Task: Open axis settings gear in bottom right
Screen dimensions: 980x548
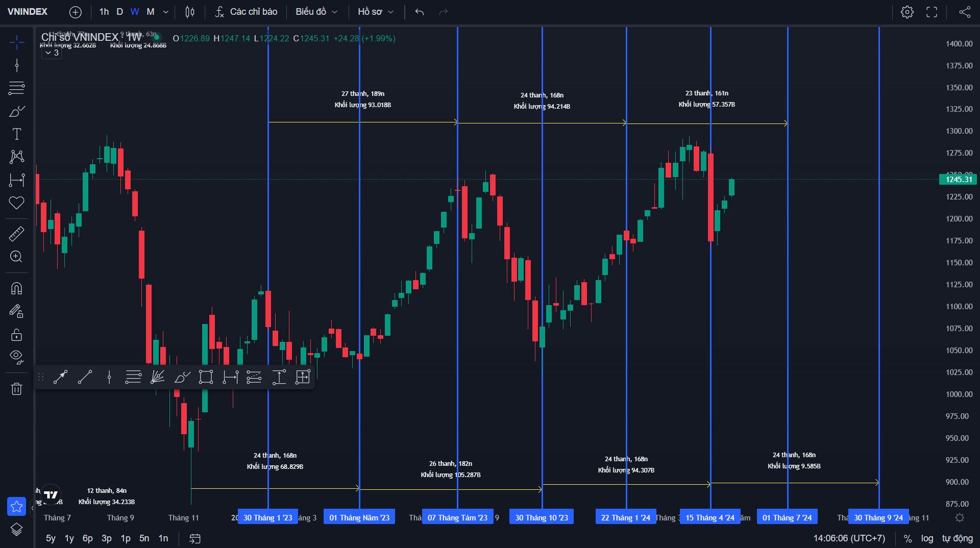Action: point(960,518)
